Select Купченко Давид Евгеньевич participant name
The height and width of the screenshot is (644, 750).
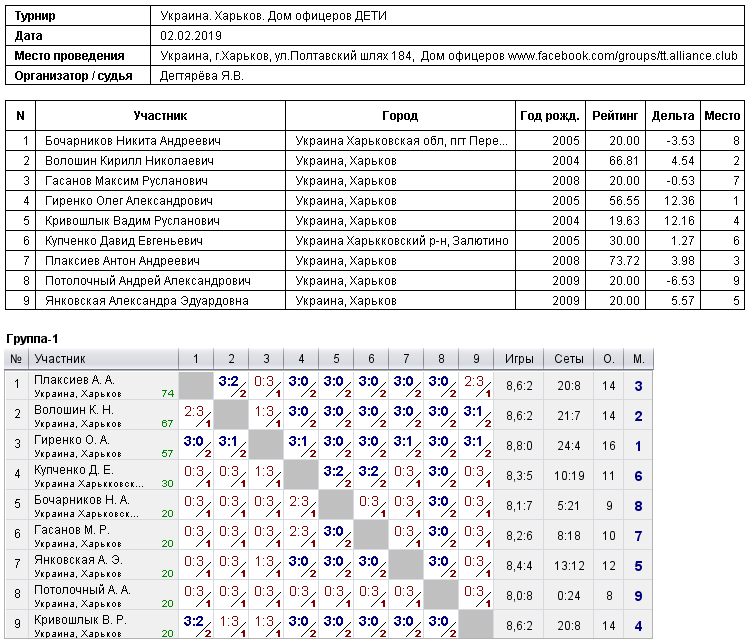[123, 241]
